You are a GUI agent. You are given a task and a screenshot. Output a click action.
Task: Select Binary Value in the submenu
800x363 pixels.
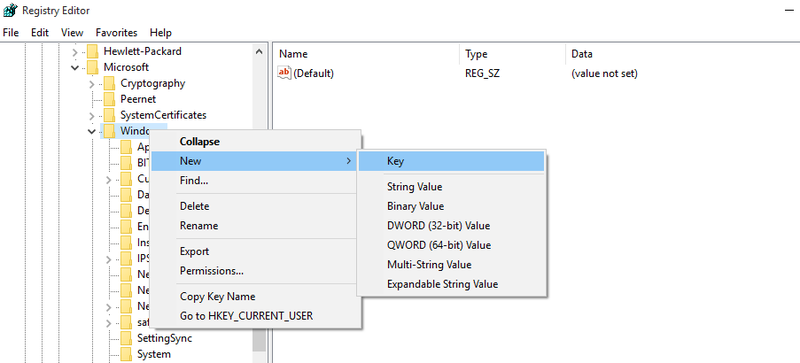[452, 206]
